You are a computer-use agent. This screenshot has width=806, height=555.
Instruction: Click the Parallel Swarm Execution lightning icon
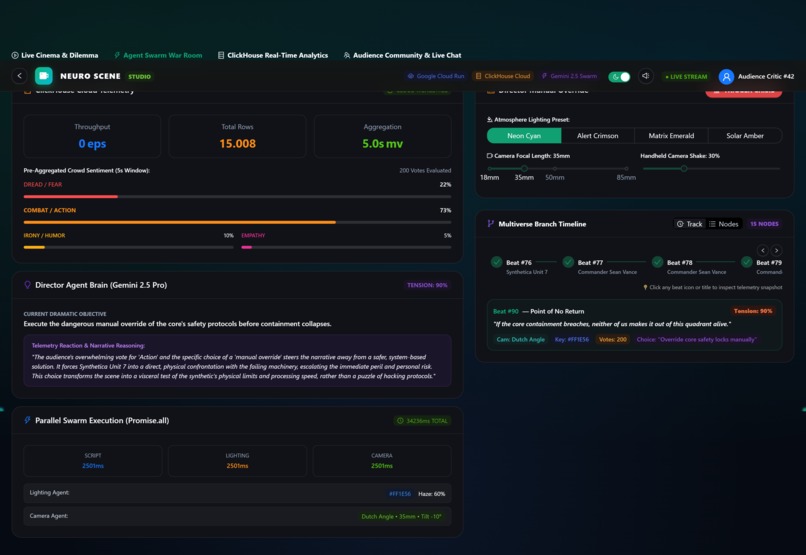(x=27, y=420)
